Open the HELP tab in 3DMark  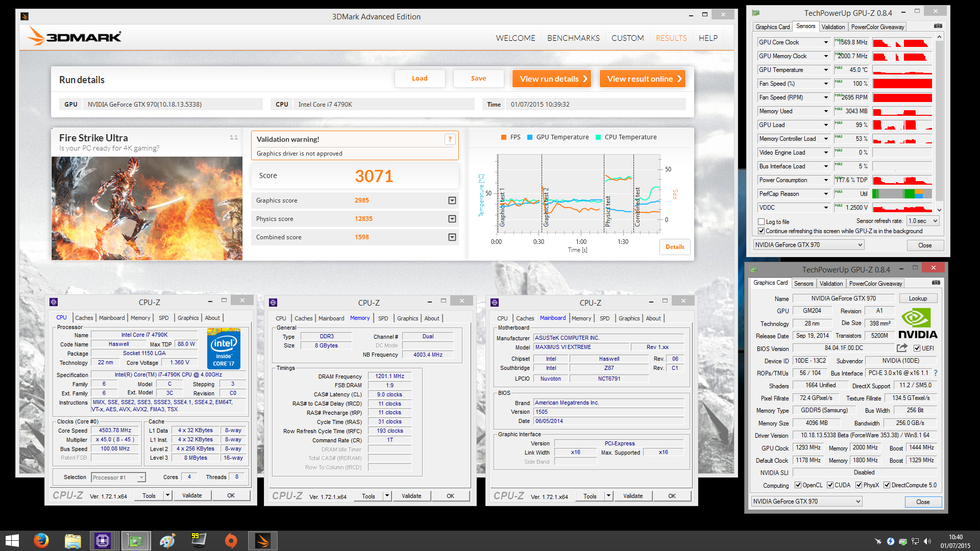pos(708,38)
